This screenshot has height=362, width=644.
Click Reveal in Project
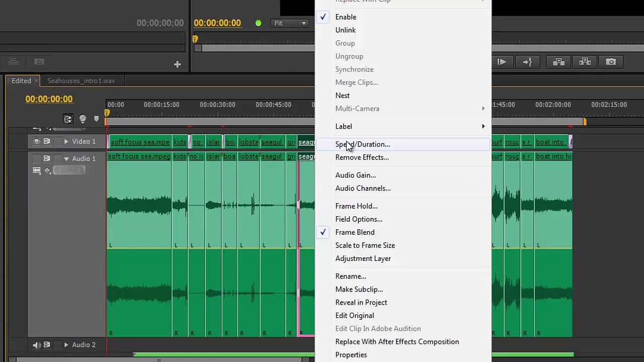click(403, 303)
